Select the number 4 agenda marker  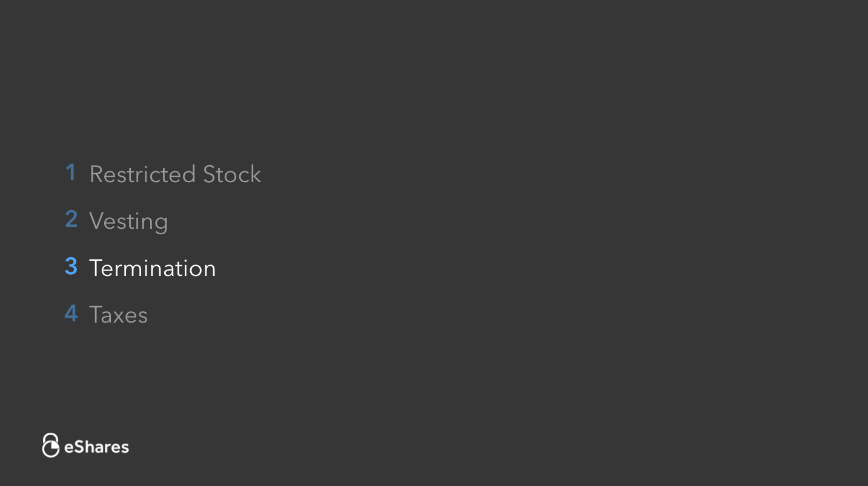coord(71,314)
